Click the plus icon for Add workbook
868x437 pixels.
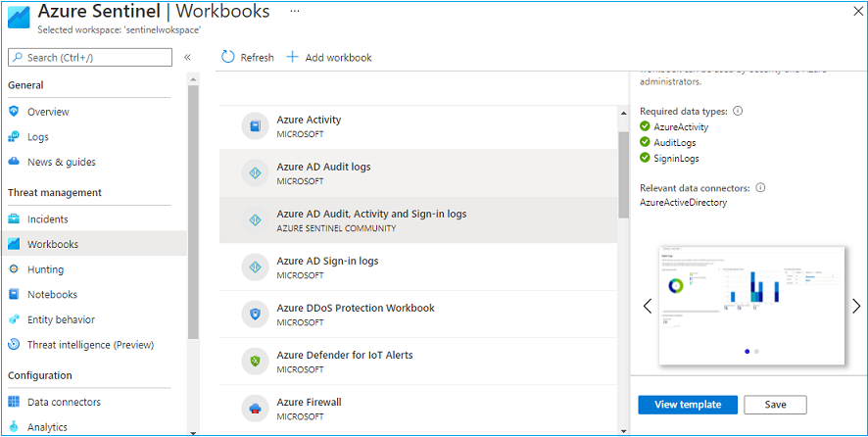coord(292,57)
